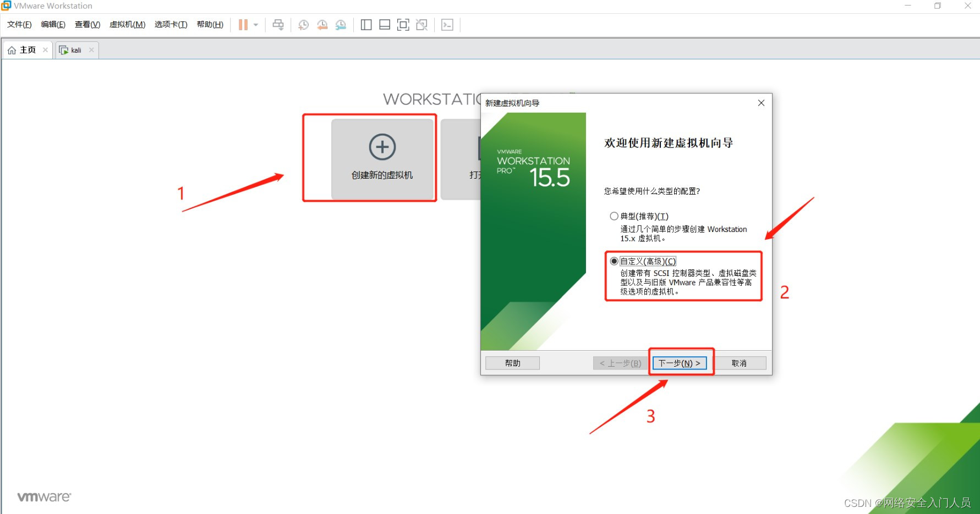The height and width of the screenshot is (514, 980).
Task: Click the 取消 button in wizard
Action: click(739, 363)
